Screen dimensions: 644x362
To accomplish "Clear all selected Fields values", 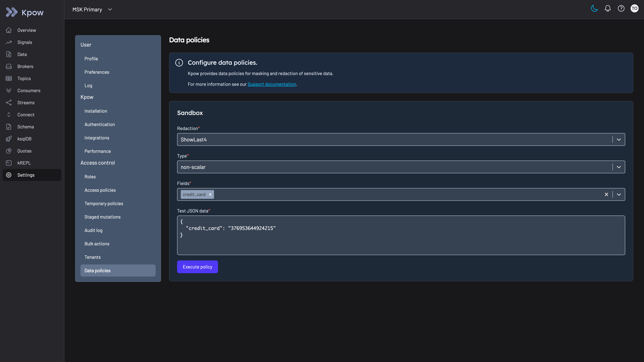I will coord(606,194).
